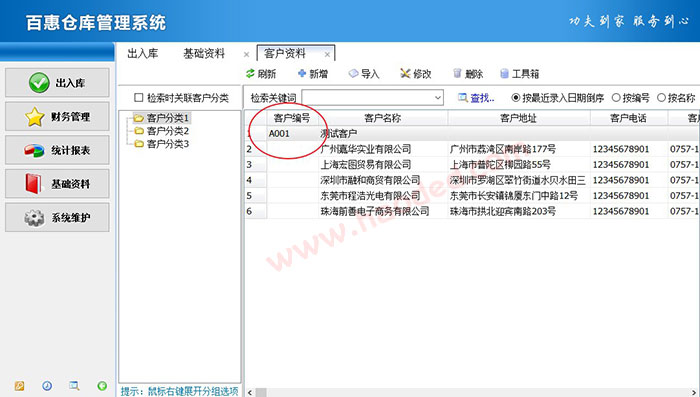
Task: Click address 广州市荔湾区南岸路177号
Action: (503, 149)
